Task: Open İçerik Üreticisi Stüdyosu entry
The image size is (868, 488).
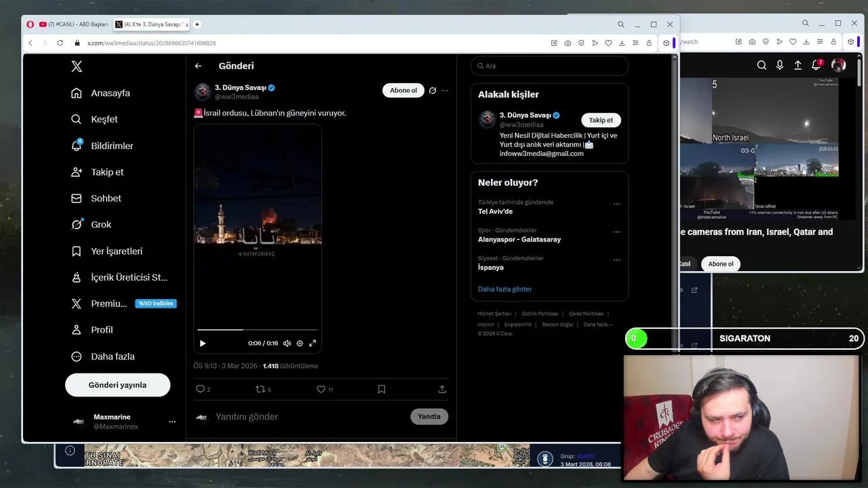Action: point(119,277)
